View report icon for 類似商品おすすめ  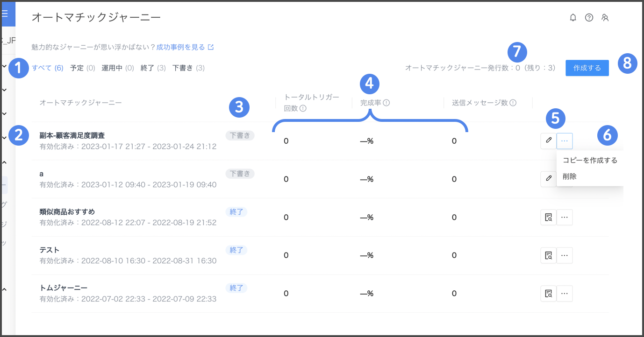click(x=548, y=217)
